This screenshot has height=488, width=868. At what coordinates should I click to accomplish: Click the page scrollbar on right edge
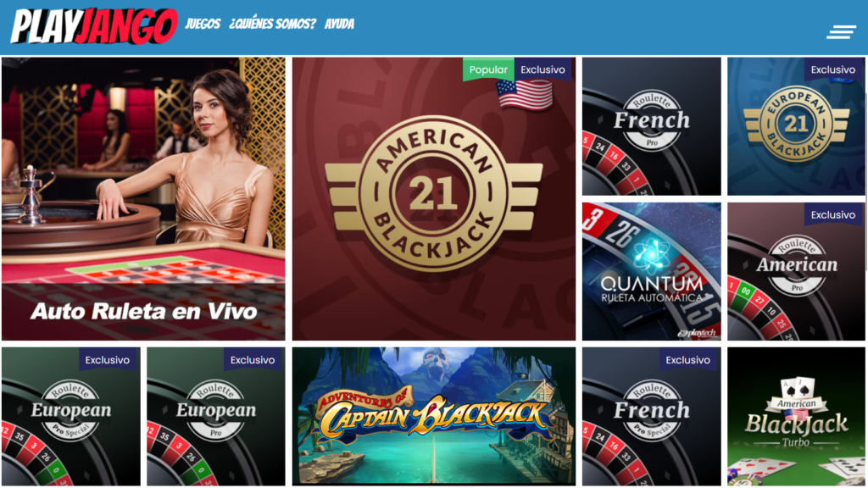point(866,144)
